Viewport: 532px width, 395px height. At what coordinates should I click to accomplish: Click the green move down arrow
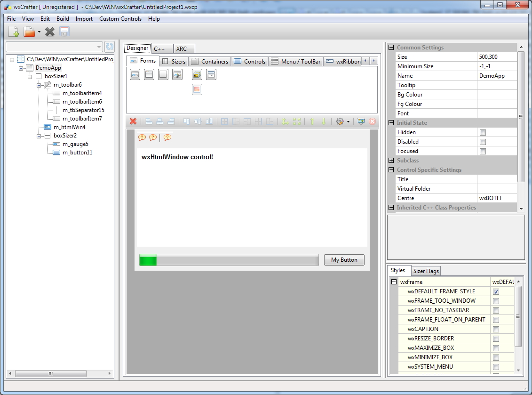(x=324, y=121)
